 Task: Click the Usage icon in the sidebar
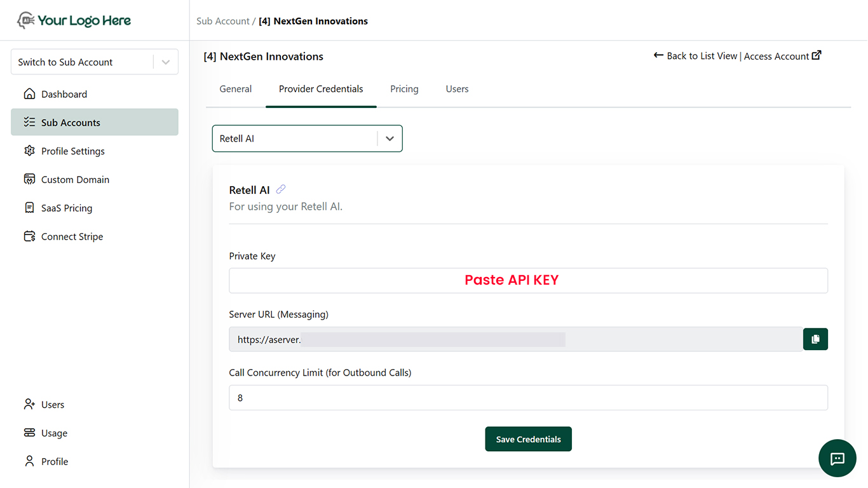coord(29,433)
